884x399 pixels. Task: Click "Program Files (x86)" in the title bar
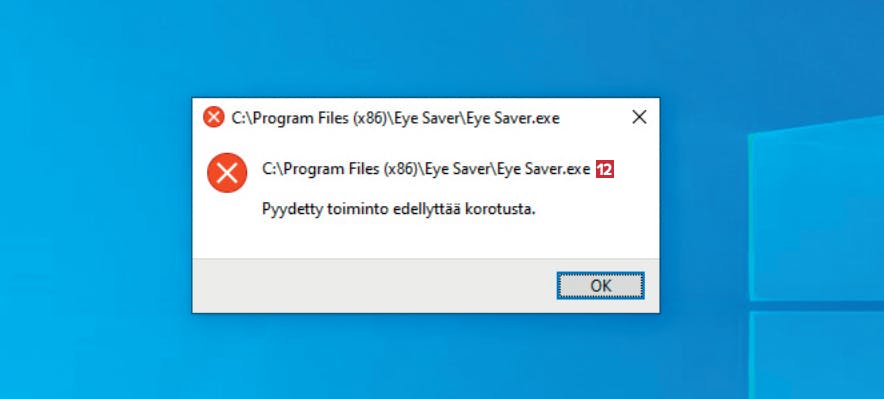[315, 118]
